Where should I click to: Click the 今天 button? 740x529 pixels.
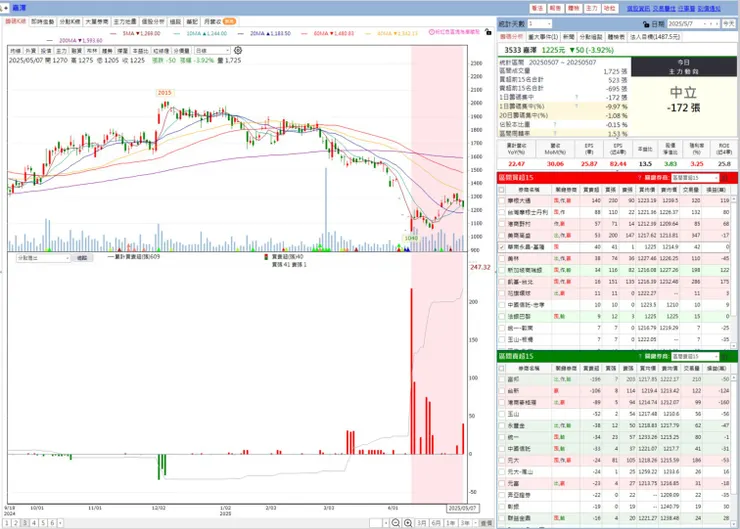(x=729, y=24)
